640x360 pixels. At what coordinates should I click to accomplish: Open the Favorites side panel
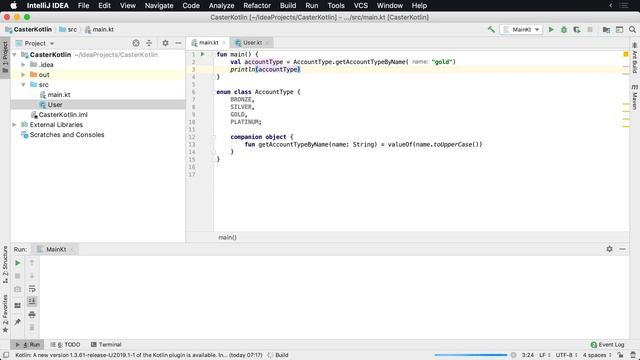point(5,314)
